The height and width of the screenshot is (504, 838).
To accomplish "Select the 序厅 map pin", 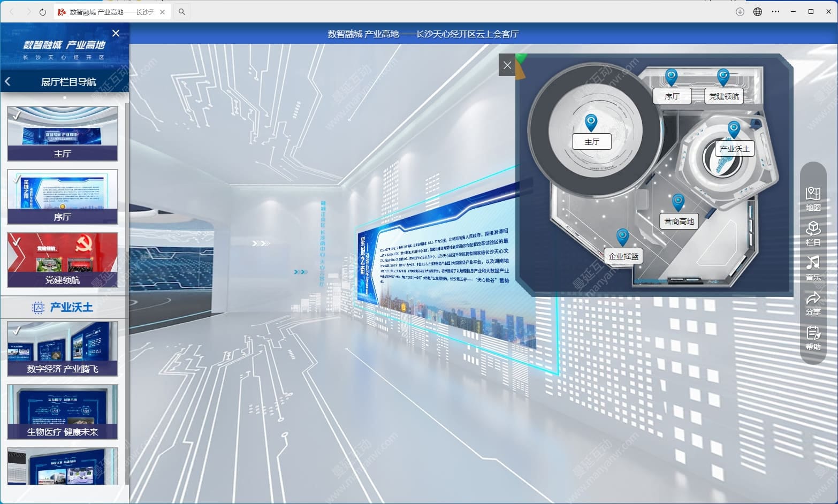I will tap(671, 77).
